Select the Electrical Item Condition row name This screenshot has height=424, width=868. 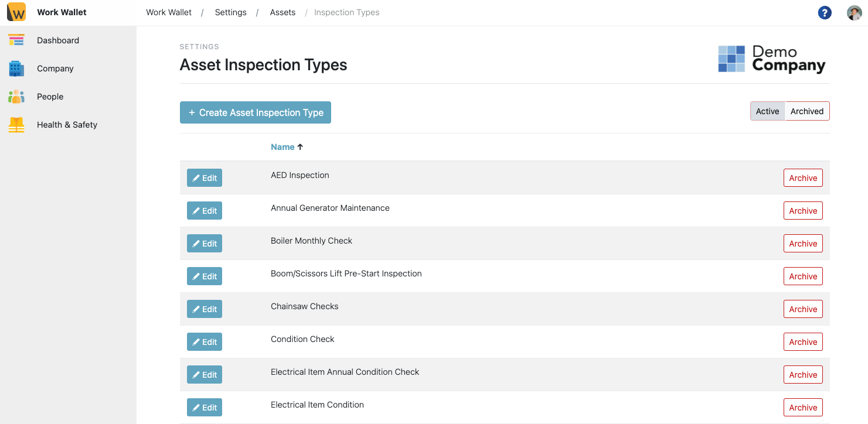point(317,405)
